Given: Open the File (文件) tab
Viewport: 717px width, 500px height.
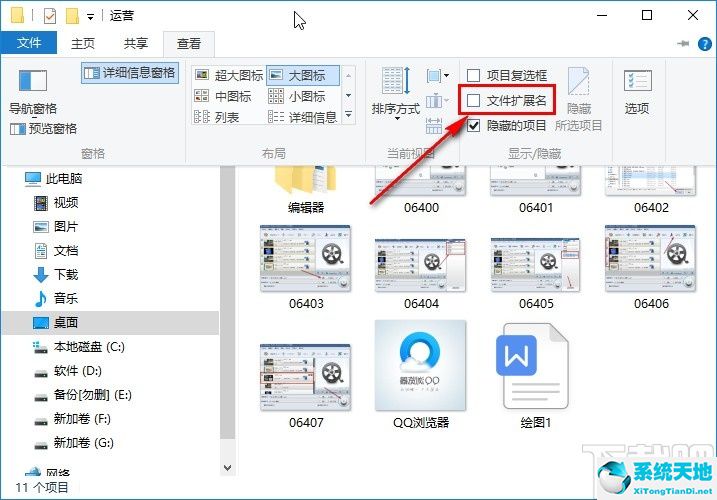Looking at the screenshot, I should [x=29, y=43].
